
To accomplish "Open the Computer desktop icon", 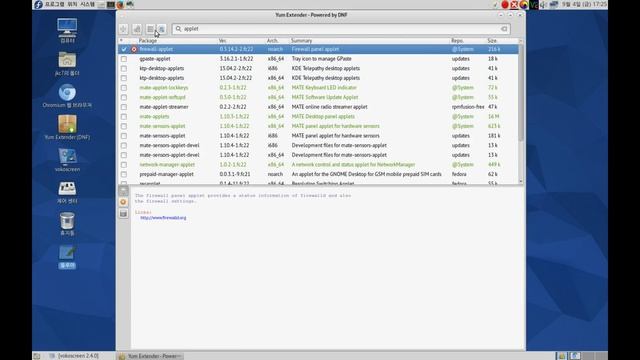I will point(67,31).
